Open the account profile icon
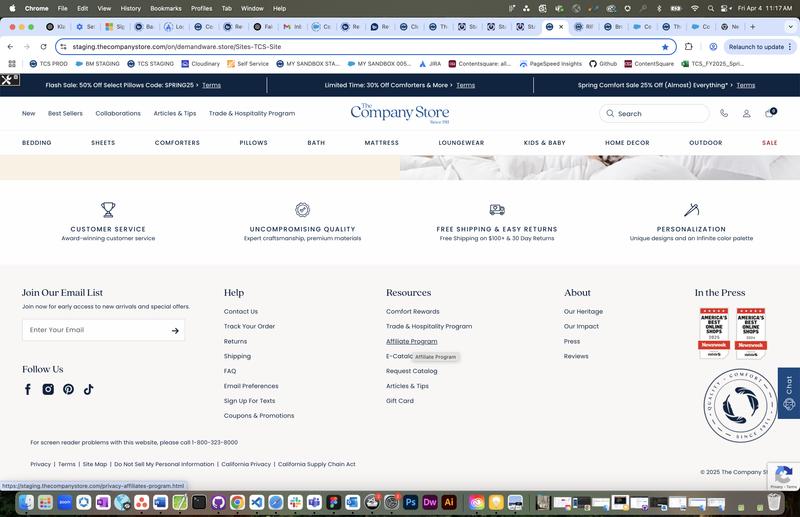The height and width of the screenshot is (517, 800). [x=746, y=113]
